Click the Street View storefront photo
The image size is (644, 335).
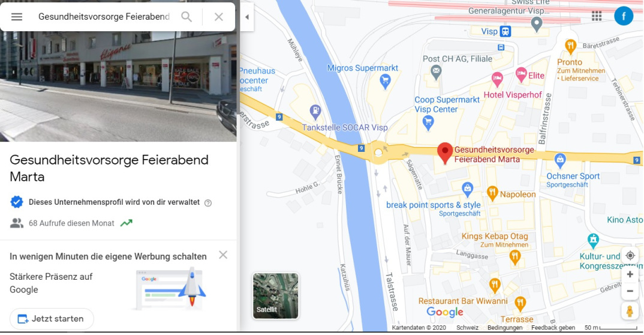tap(118, 86)
